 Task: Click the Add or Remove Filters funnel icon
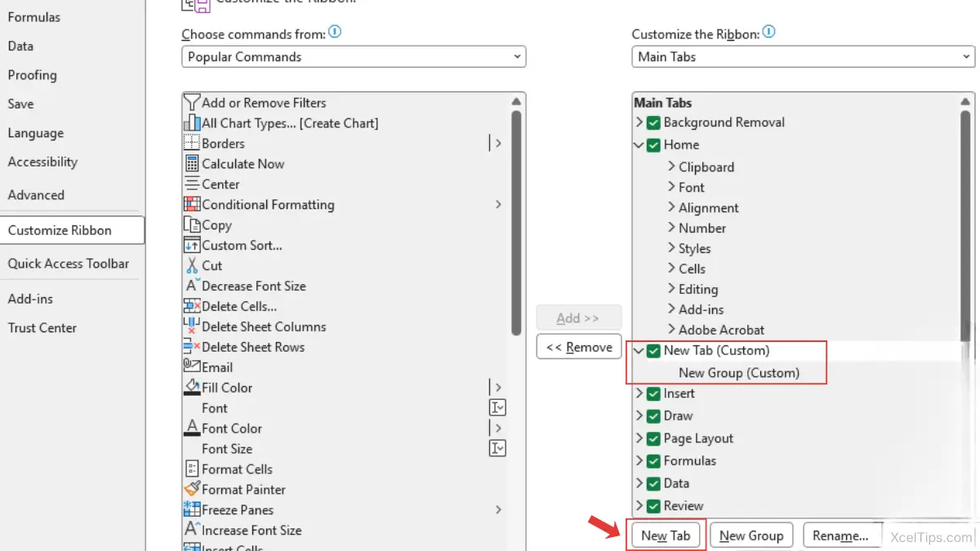coord(192,103)
